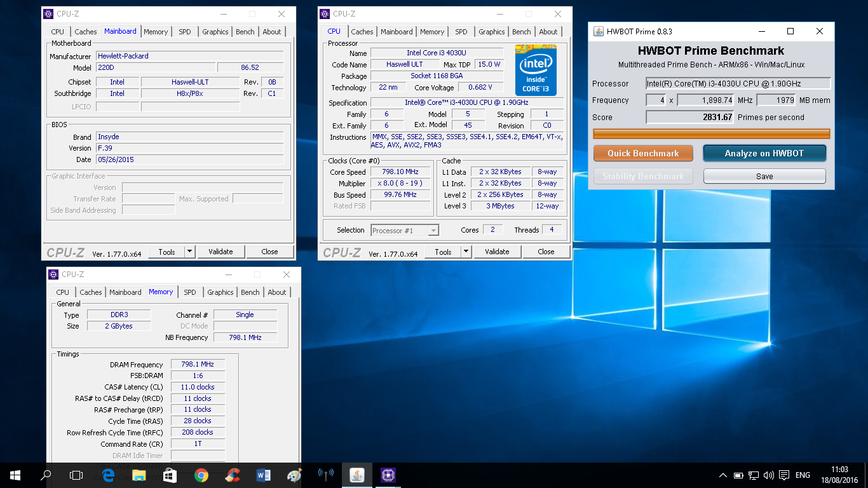Click the Core Speed value 798.10 MHz

401,172
